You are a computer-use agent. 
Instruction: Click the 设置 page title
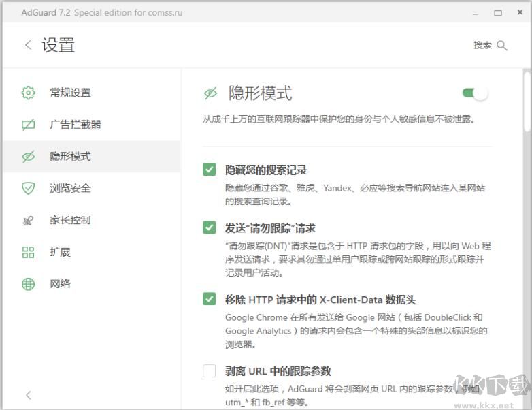tap(58, 45)
